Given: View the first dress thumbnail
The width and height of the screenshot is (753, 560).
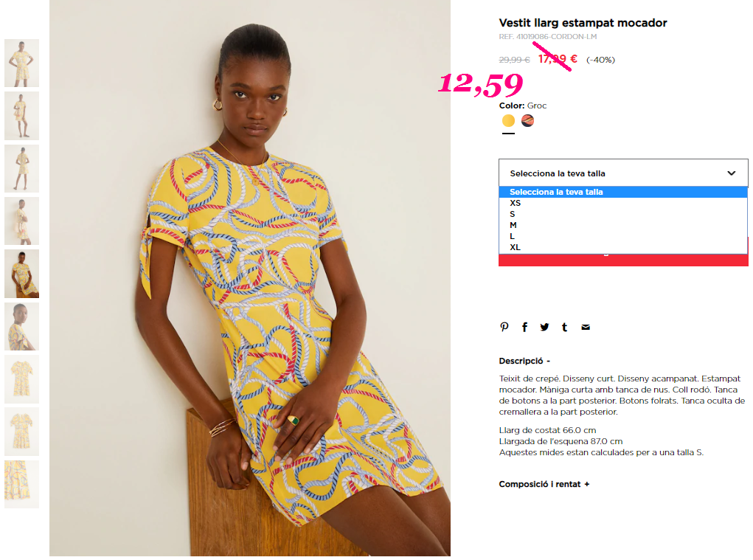Looking at the screenshot, I should [x=21, y=63].
